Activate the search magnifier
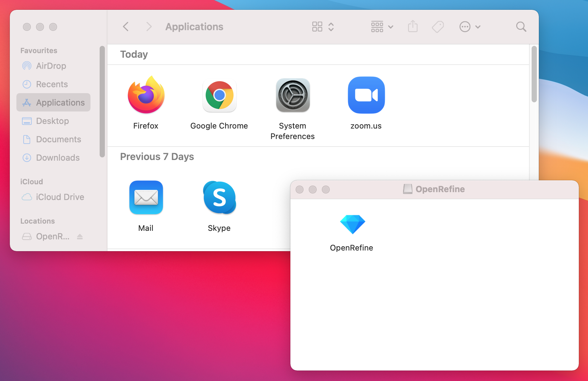 point(521,27)
